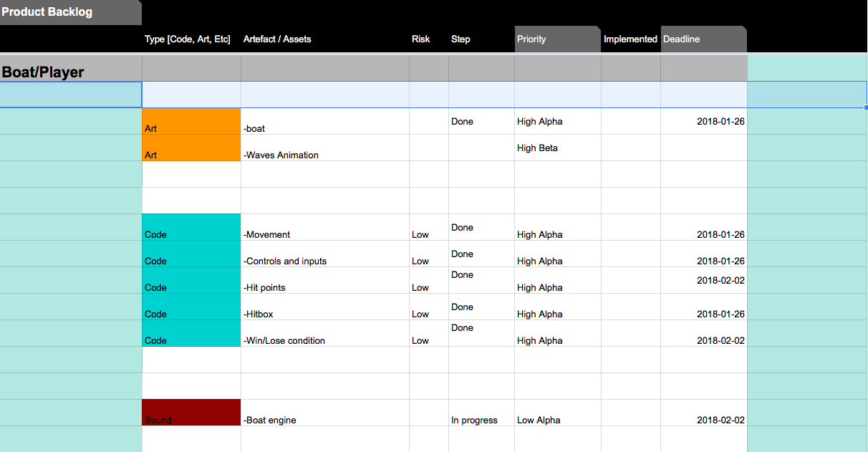The image size is (868, 452).
Task: Select the Step column header
Action: pyautogui.click(x=460, y=39)
